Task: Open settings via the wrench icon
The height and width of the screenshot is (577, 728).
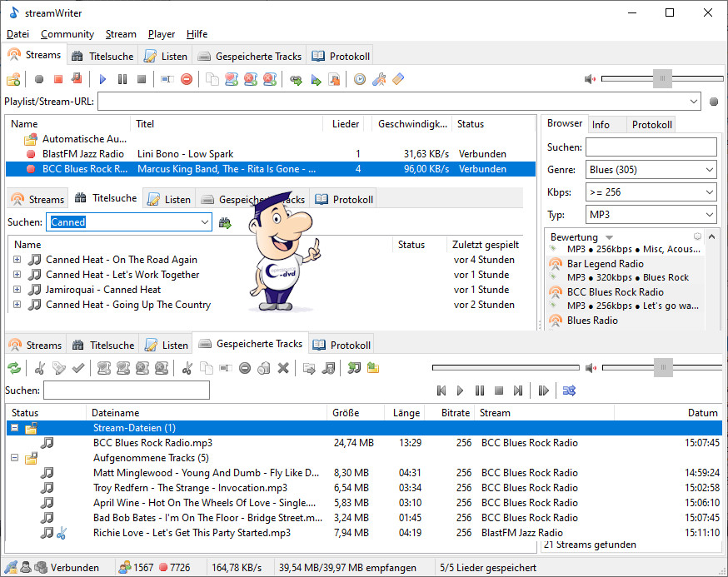Action: click(x=379, y=79)
